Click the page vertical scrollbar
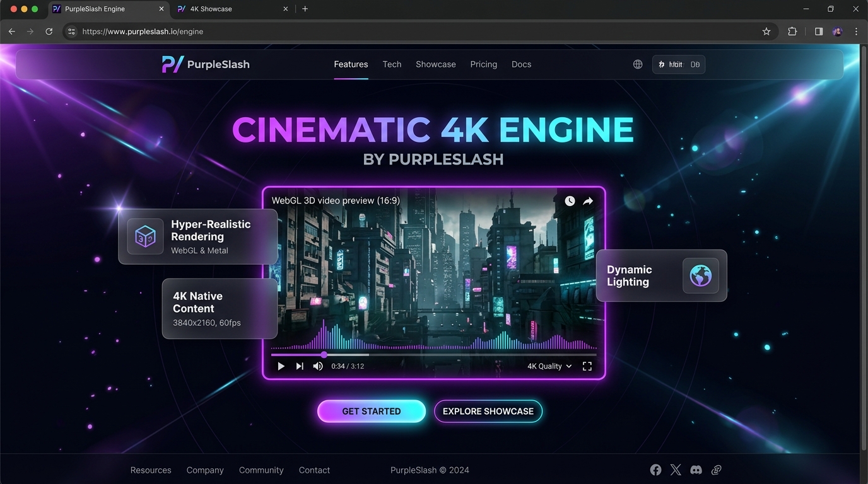 864,247
